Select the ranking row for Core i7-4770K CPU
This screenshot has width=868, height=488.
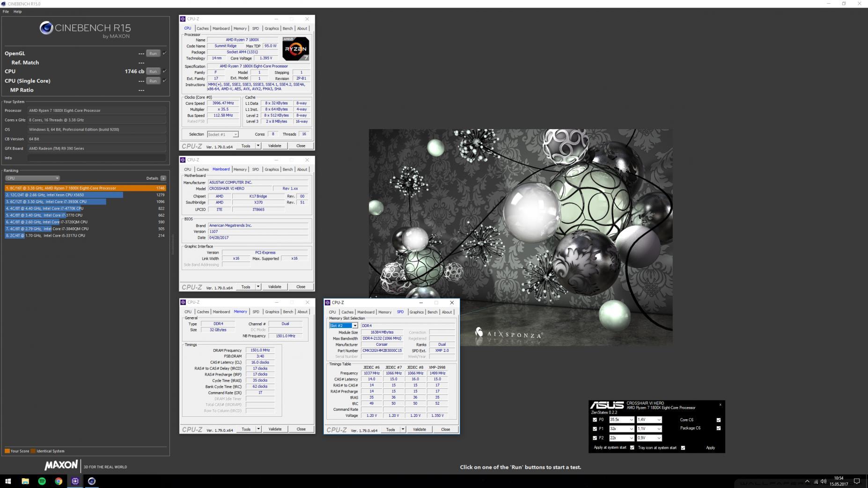(x=85, y=209)
